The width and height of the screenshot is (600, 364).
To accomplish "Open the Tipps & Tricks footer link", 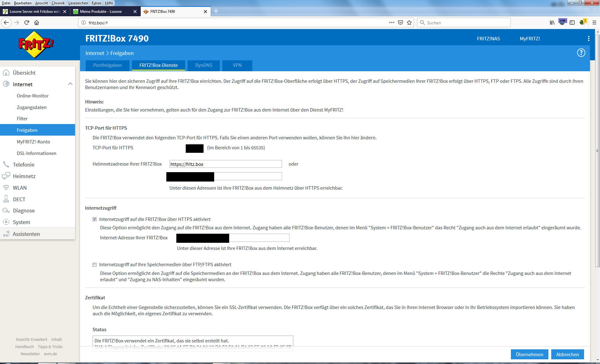I will coord(50,347).
